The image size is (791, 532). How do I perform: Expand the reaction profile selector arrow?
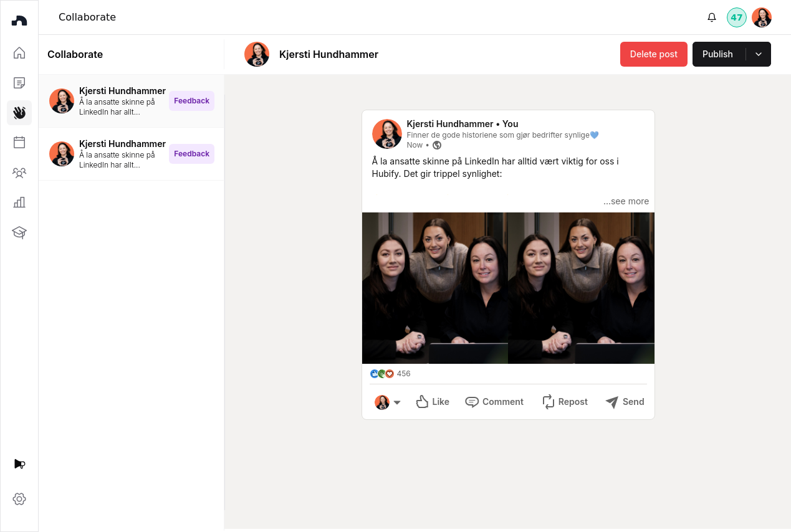tap(397, 402)
